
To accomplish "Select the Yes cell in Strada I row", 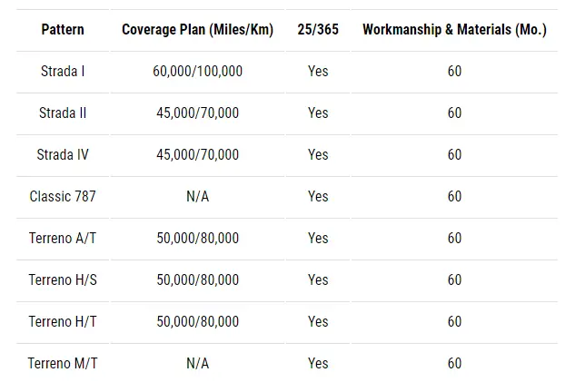I will [318, 72].
